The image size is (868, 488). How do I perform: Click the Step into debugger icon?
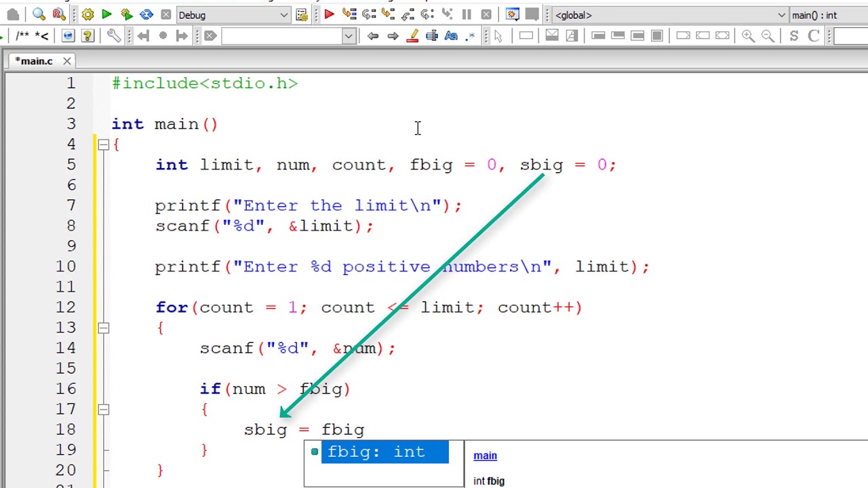click(x=389, y=14)
